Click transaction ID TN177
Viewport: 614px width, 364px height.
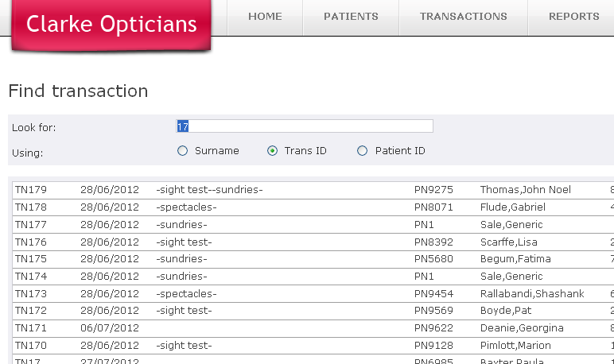click(31, 225)
